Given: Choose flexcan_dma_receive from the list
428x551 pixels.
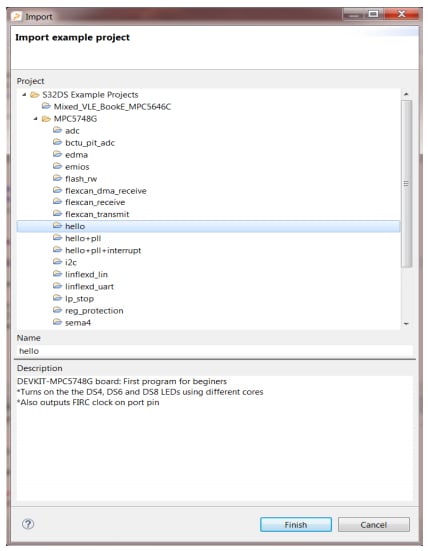Looking at the screenshot, I should [x=106, y=190].
